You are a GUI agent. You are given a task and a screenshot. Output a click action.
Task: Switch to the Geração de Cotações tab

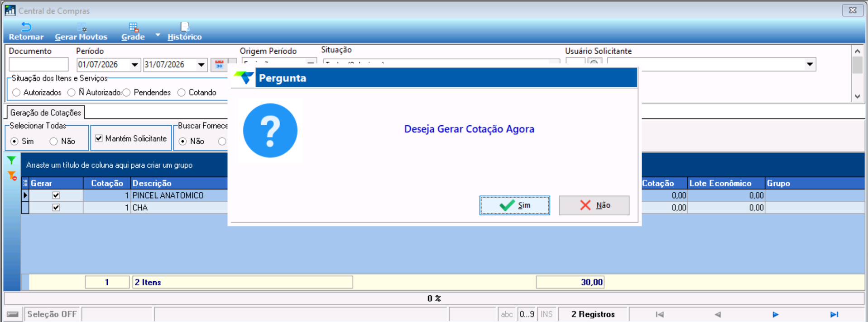46,113
